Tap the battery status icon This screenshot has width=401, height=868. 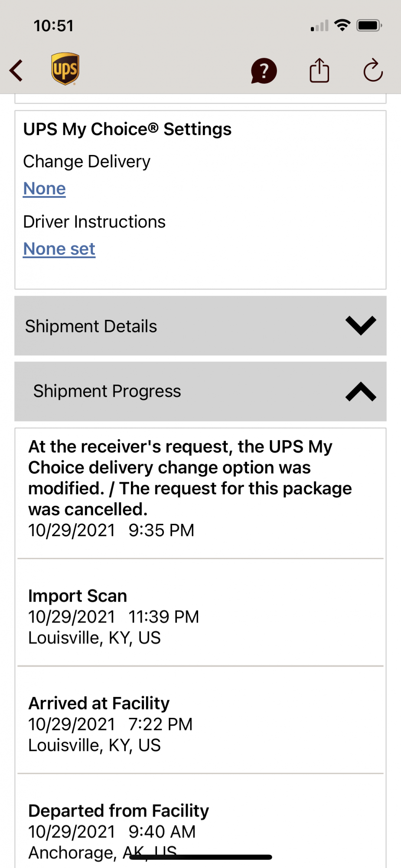369,26
